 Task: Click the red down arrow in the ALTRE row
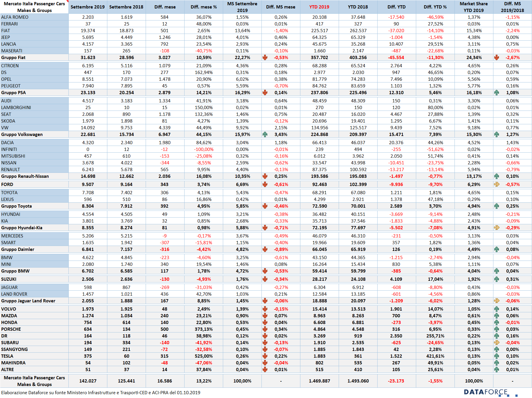pyautogui.click(x=265, y=370)
